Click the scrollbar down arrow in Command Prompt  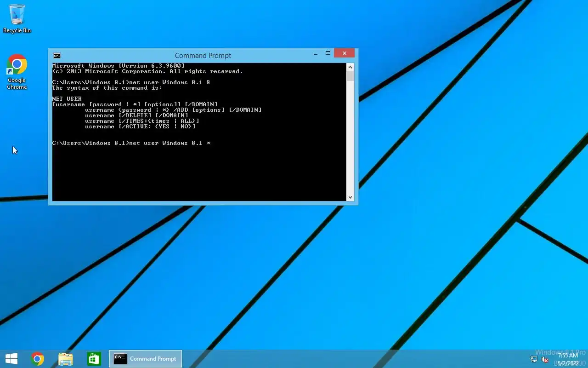point(350,197)
